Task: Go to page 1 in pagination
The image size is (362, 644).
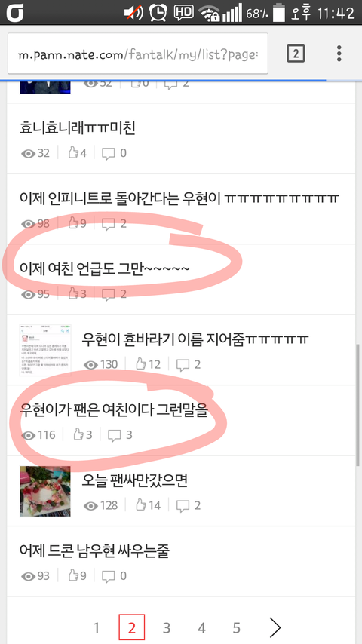Action: coord(96,627)
